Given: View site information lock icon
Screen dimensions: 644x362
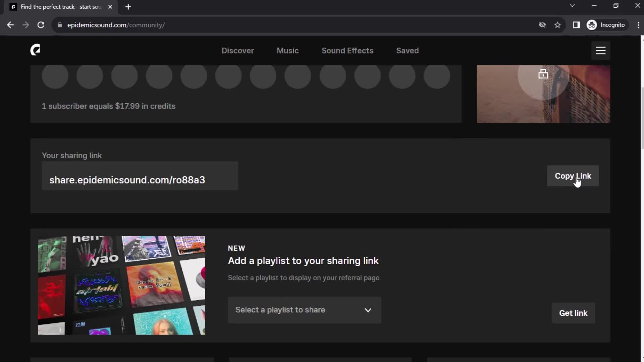Looking at the screenshot, I should 60,25.
